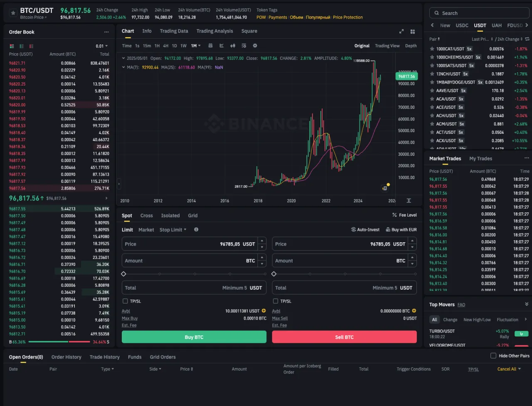
Task: Add USDT funds with plus icon
Action: point(264,311)
